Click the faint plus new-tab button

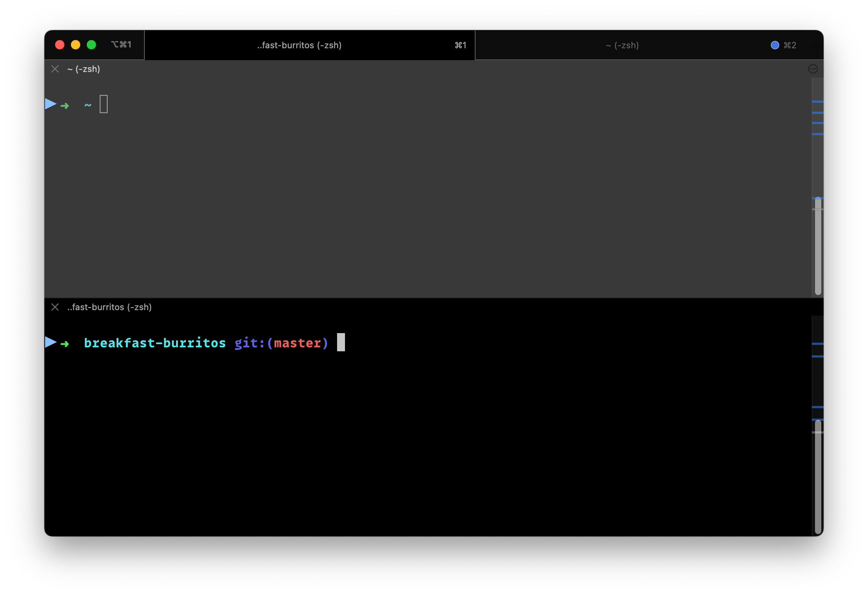click(x=814, y=45)
